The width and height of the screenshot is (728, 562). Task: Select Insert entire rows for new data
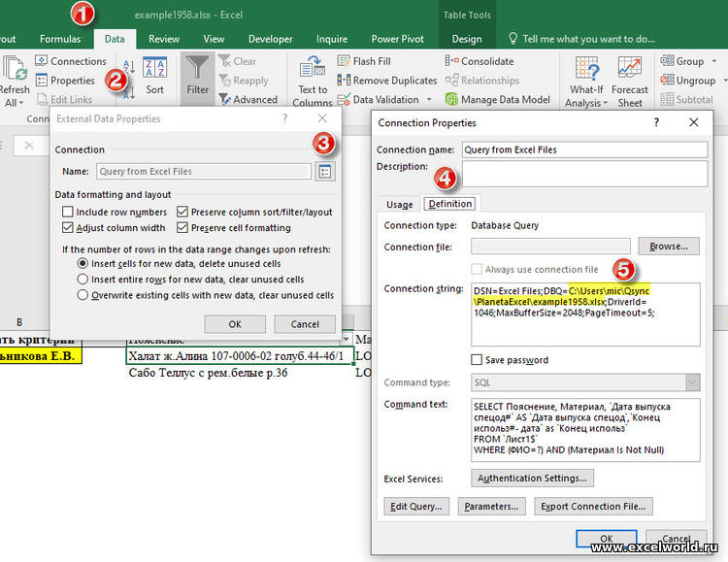[83, 280]
